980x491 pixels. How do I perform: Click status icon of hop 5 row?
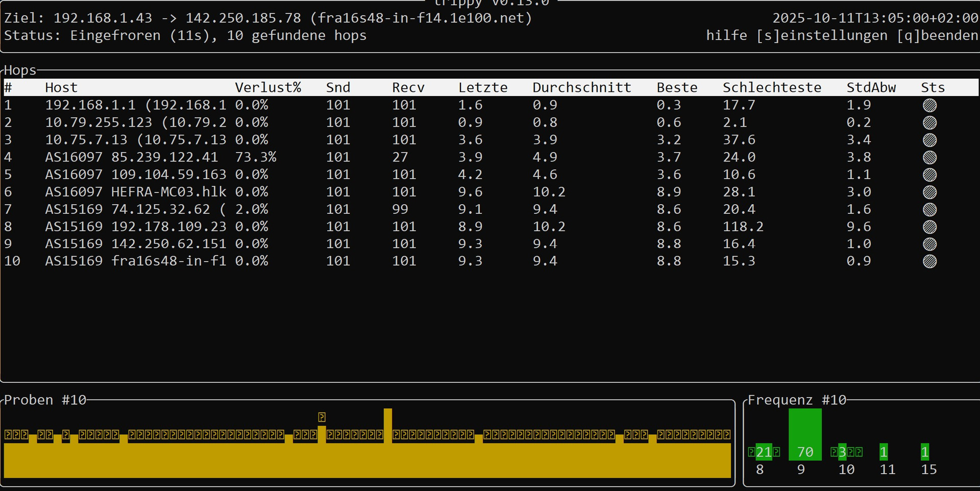coord(929,175)
